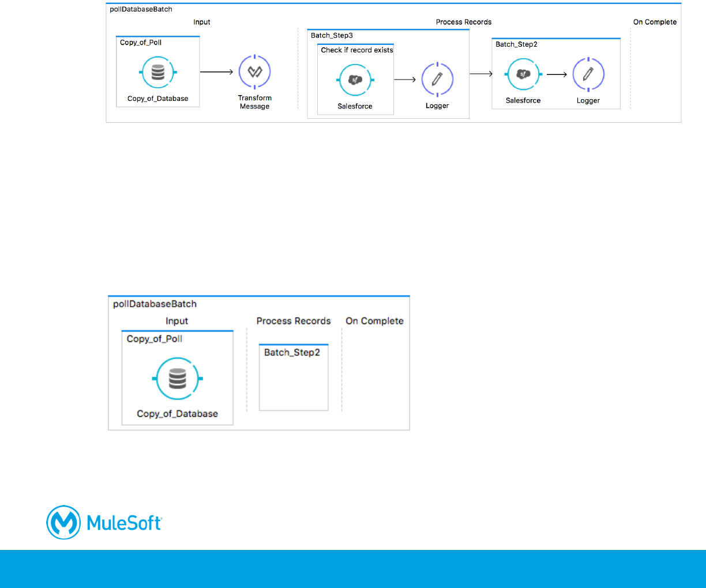
Task: Click the Batch_Step3 header label
Action: (332, 35)
